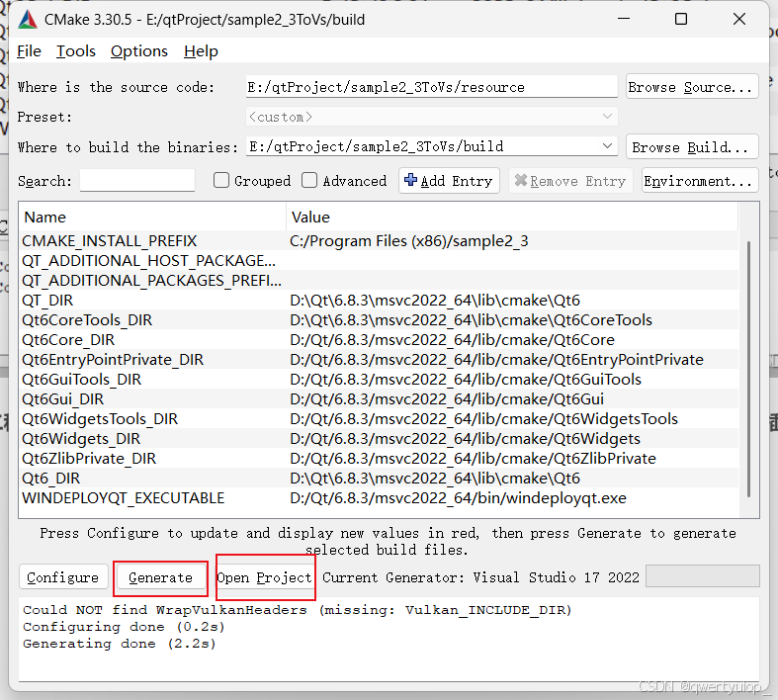Screen dimensions: 778x700
Task: Click the windeployqt.exe path value
Action: (x=458, y=498)
